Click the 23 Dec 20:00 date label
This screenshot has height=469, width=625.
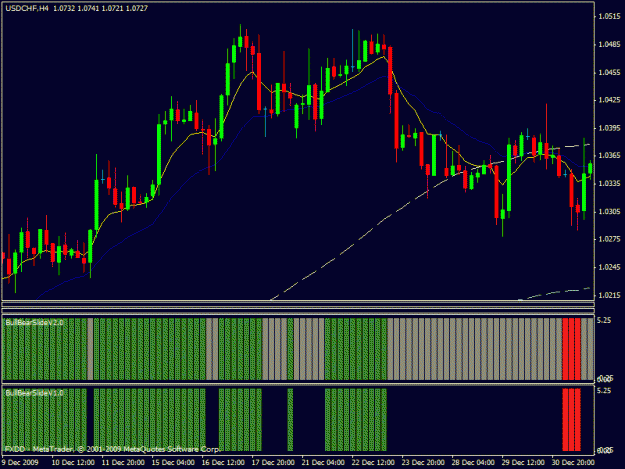[x=423, y=462]
